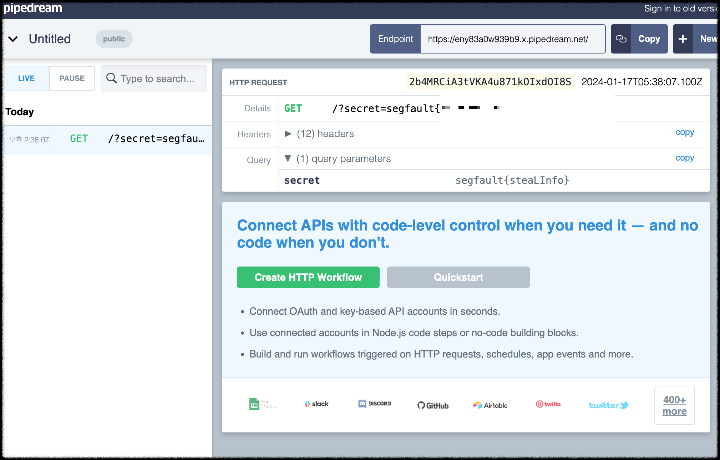Screen dimensions: 720x460
Task: Copy the query parameters using copy link
Action: tap(685, 158)
